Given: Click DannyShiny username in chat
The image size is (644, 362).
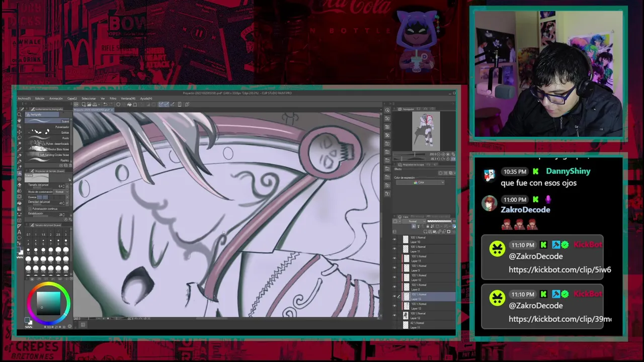Looking at the screenshot, I should point(568,171).
